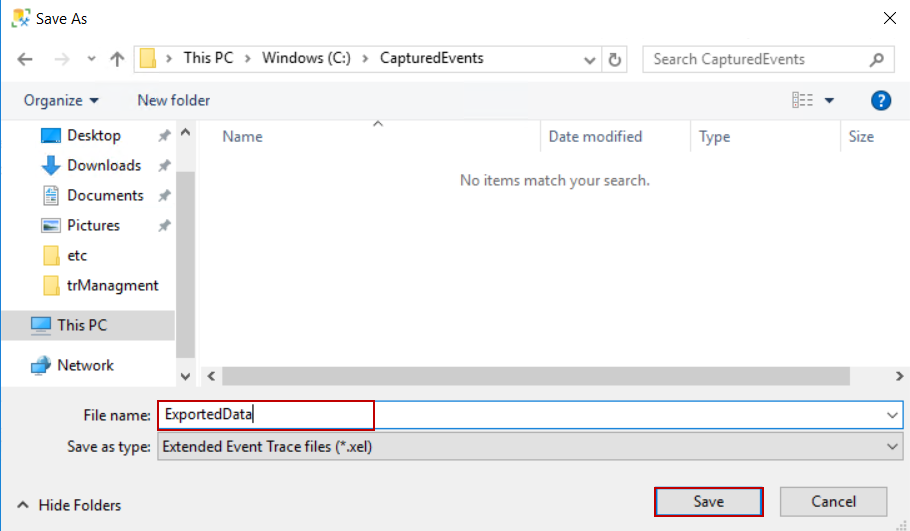Click the horizontal scrollbar of file list

coord(535,376)
